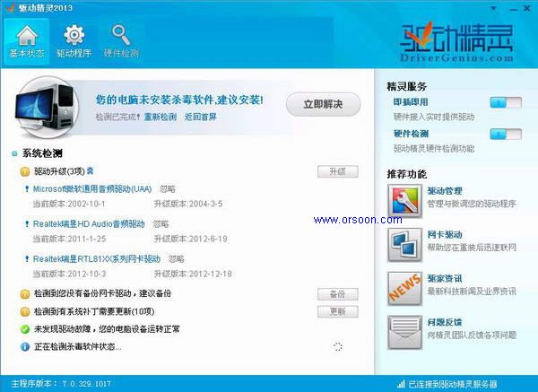
Task: Collapse the 驱动升级(3项) list with chevron
Action: point(91,170)
